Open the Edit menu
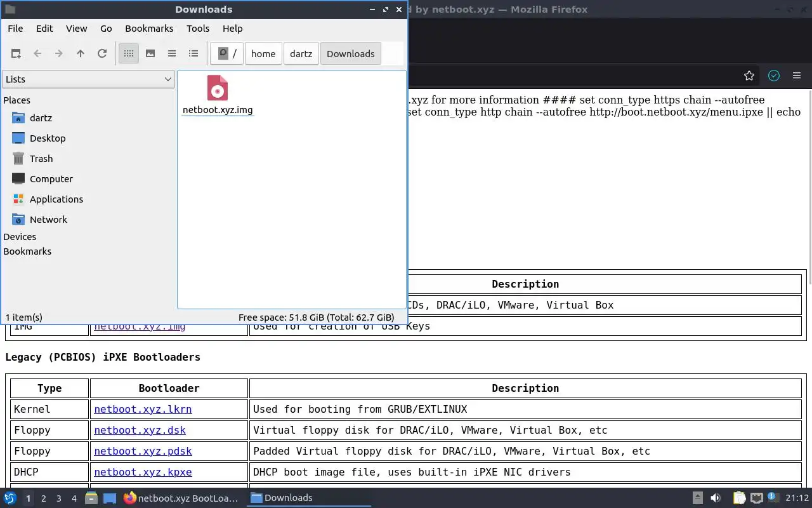Image resolution: width=812 pixels, height=508 pixels. point(44,29)
